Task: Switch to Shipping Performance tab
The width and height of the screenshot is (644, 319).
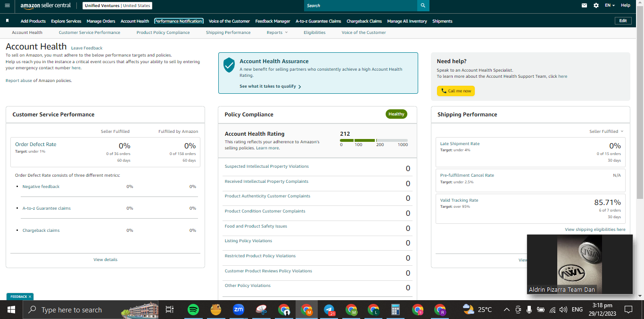Action: pyautogui.click(x=228, y=33)
